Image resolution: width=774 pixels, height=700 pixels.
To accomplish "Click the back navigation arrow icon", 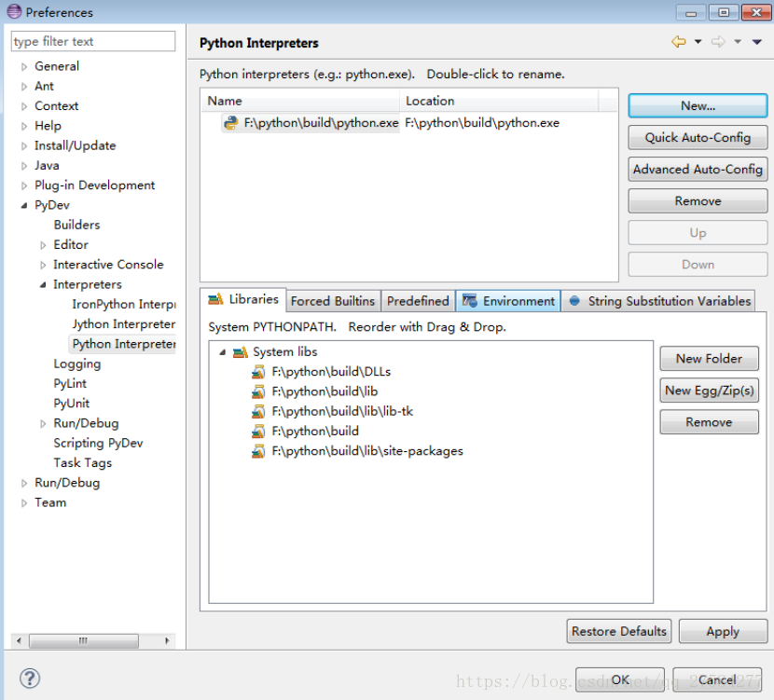I will (679, 42).
